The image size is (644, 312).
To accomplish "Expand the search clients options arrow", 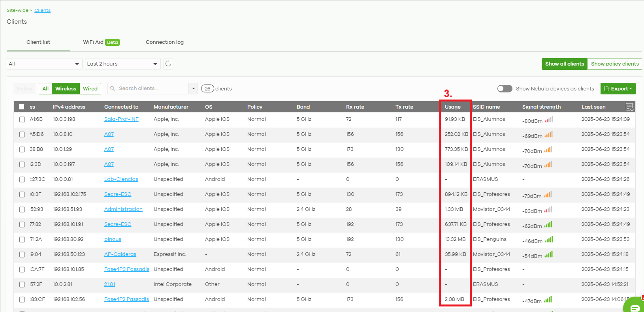I will coord(194,88).
